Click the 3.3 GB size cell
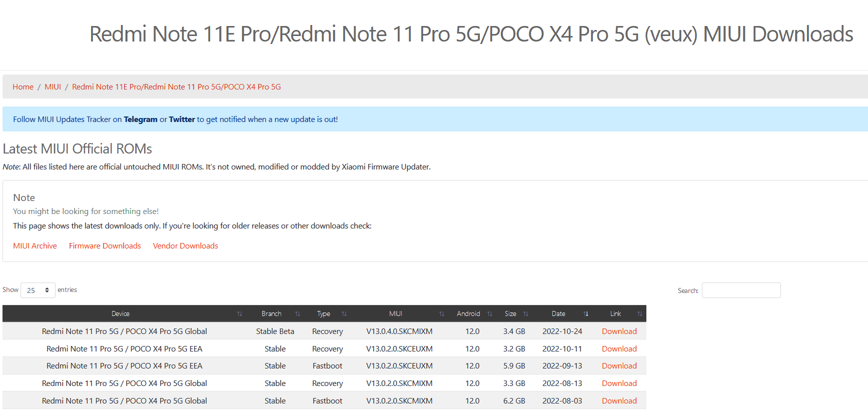 coord(514,383)
